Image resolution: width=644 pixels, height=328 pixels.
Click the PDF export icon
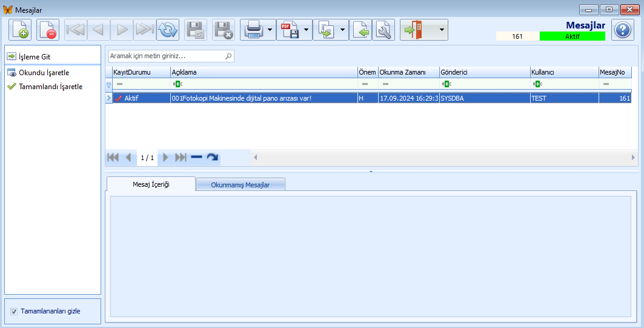pos(290,30)
